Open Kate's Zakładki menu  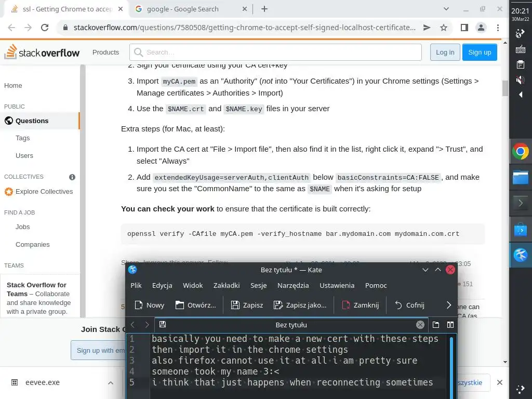coord(227,285)
